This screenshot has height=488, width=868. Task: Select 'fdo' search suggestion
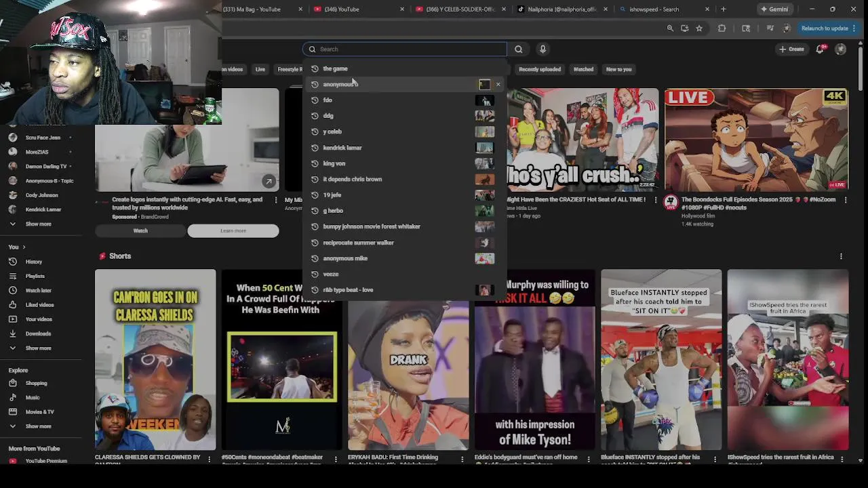pyautogui.click(x=404, y=100)
